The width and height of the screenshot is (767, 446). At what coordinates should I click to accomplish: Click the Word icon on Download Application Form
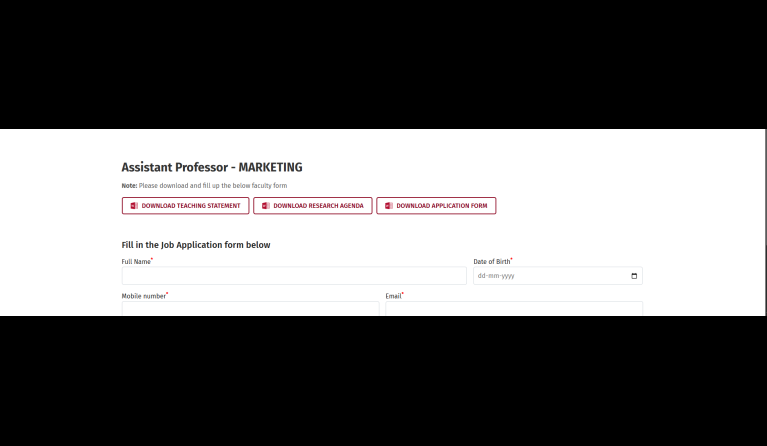click(388, 206)
